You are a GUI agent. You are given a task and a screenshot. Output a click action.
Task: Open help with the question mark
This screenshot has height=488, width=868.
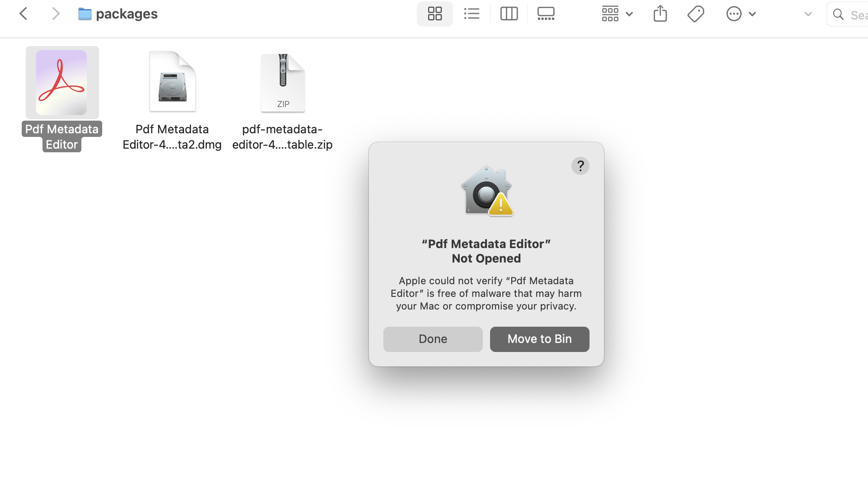580,166
